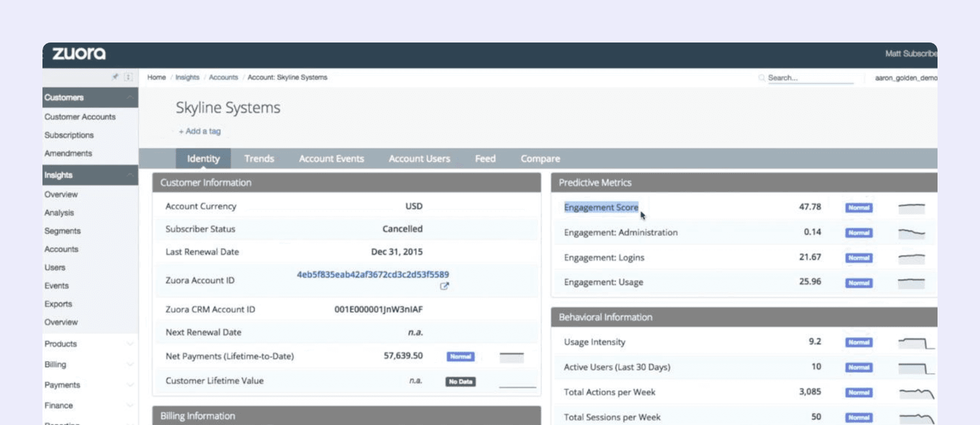Switch to the Identity tab
980x425 pixels.
tap(203, 159)
